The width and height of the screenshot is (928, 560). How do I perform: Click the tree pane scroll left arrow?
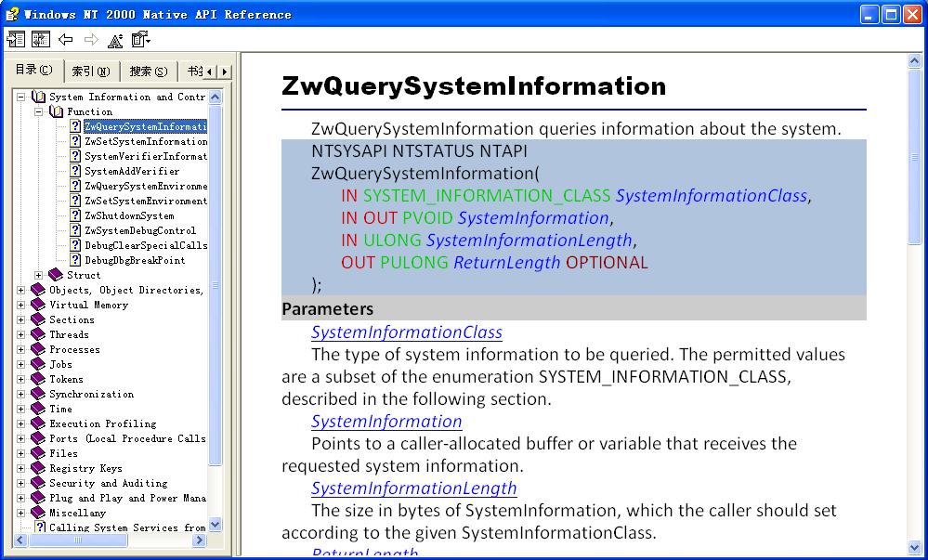[x=20, y=540]
